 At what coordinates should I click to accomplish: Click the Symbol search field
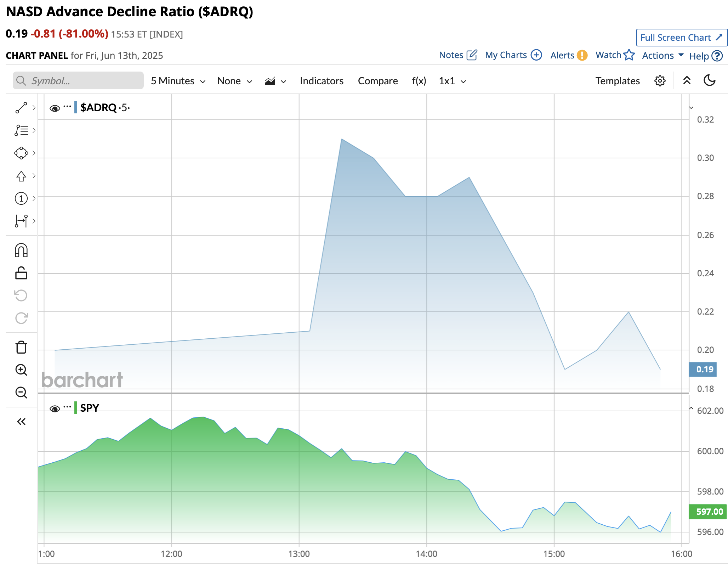[79, 81]
